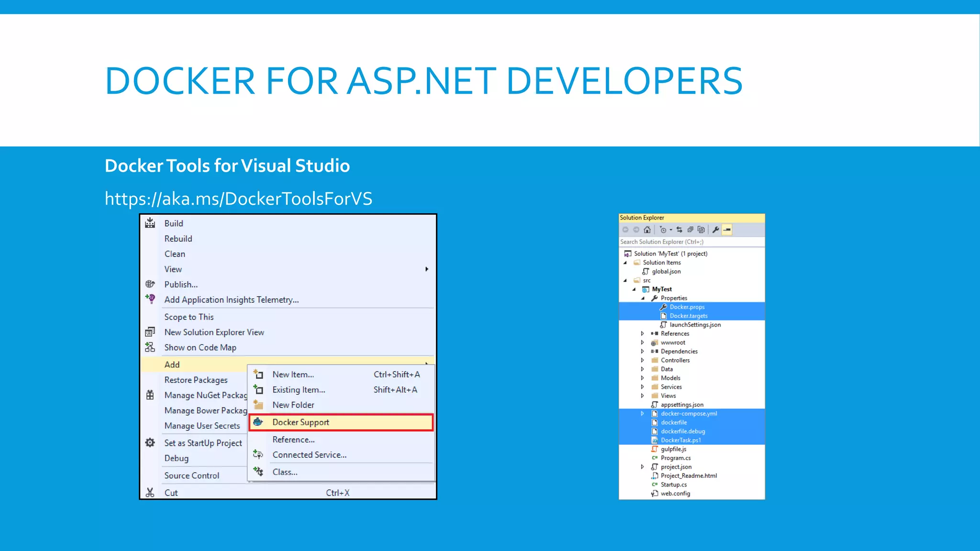Click the Properties wrench icon in toolbar
The height and width of the screenshot is (551, 980).
(716, 230)
